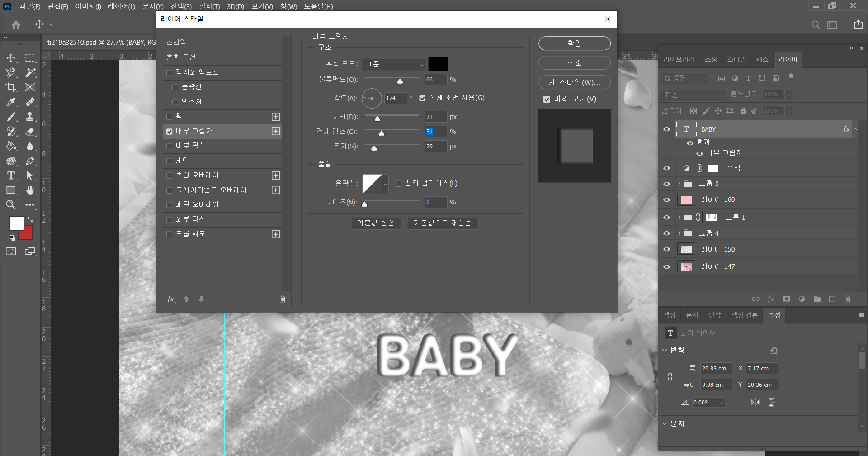Viewport: 868px width, 456px height.
Task: Open the search icon in options bar
Action: pos(816,25)
